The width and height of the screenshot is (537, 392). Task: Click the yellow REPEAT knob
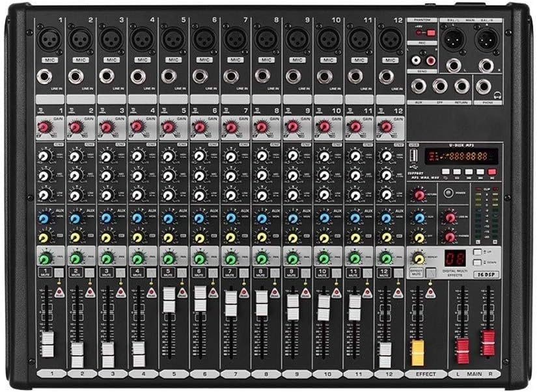pos(419,259)
